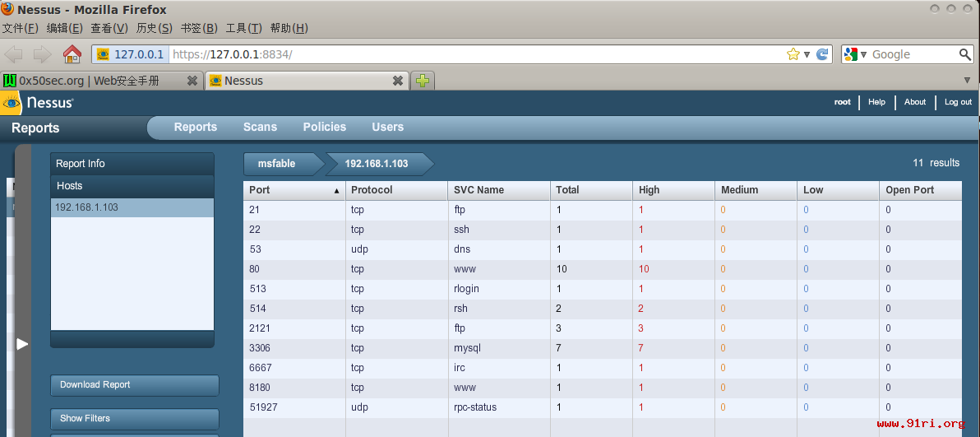Sort by Port column arrow

click(337, 190)
